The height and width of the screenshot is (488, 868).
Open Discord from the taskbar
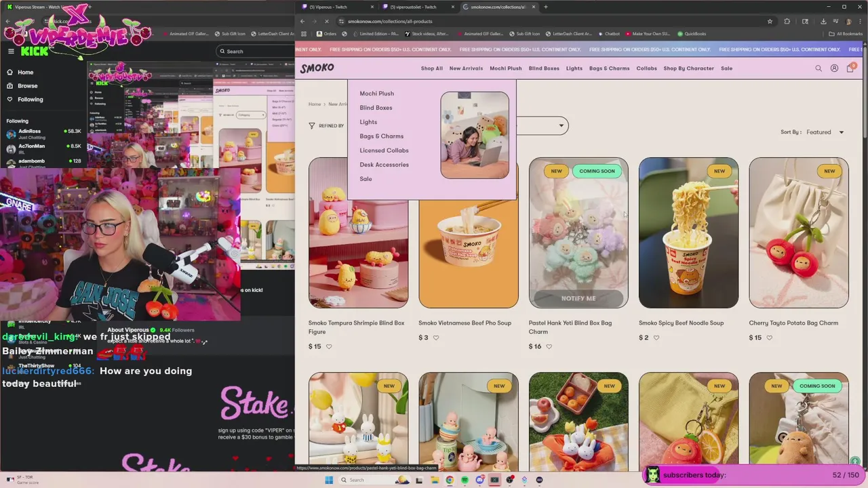click(479, 480)
